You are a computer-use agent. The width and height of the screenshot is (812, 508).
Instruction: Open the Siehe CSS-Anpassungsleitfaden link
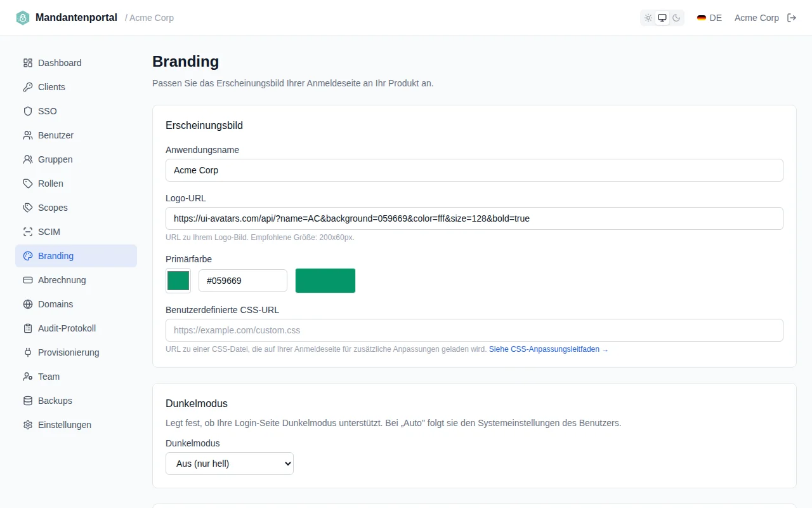click(549, 349)
